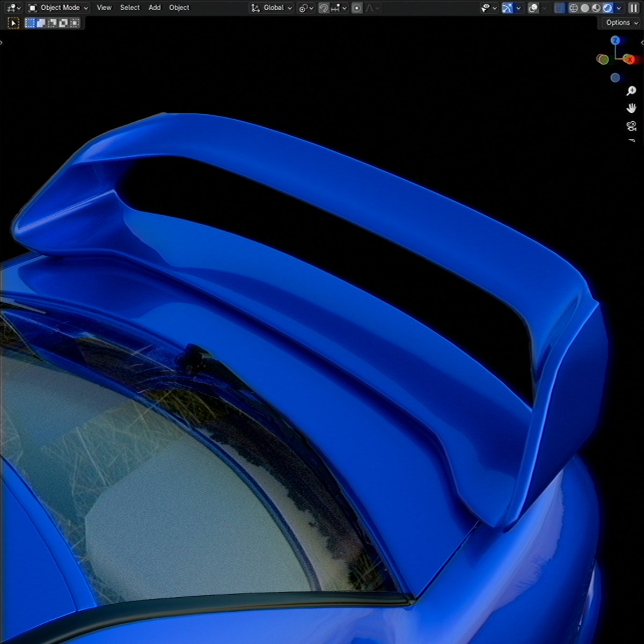Click the zoom view magnifier icon
This screenshot has width=644, height=644.
tap(632, 91)
